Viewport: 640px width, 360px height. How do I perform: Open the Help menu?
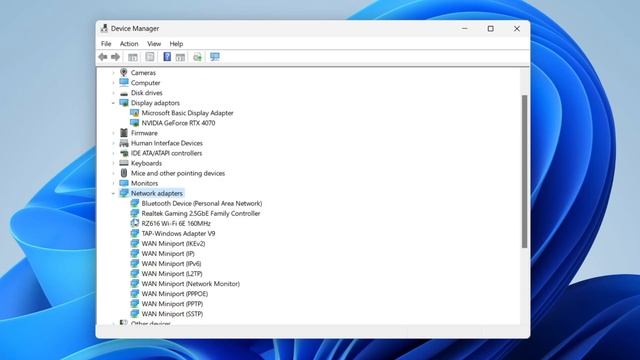(x=176, y=44)
